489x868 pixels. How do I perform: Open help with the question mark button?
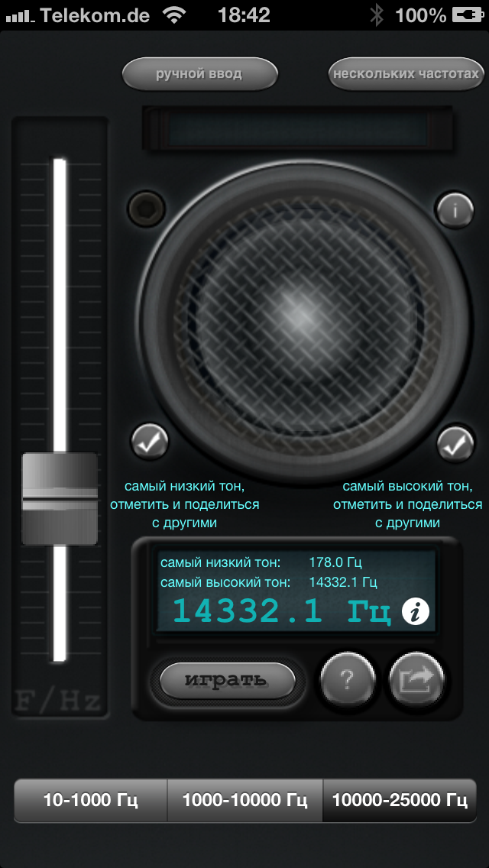pos(348,680)
